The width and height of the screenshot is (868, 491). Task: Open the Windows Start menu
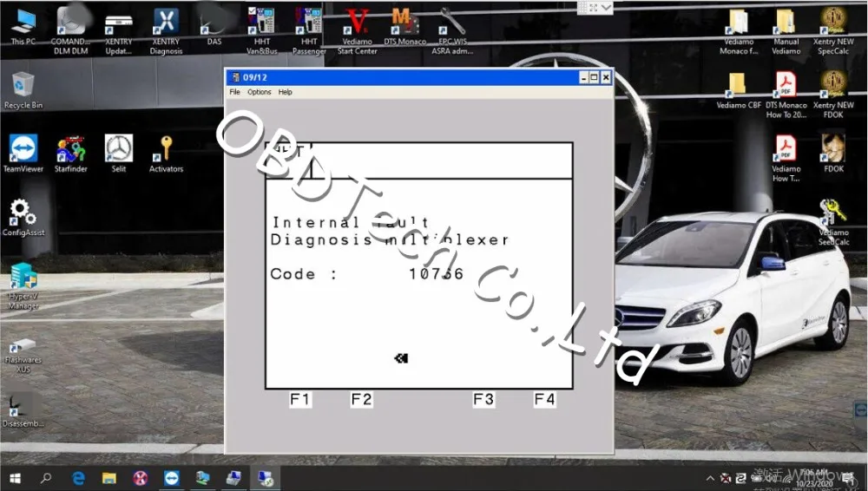pyautogui.click(x=15, y=478)
